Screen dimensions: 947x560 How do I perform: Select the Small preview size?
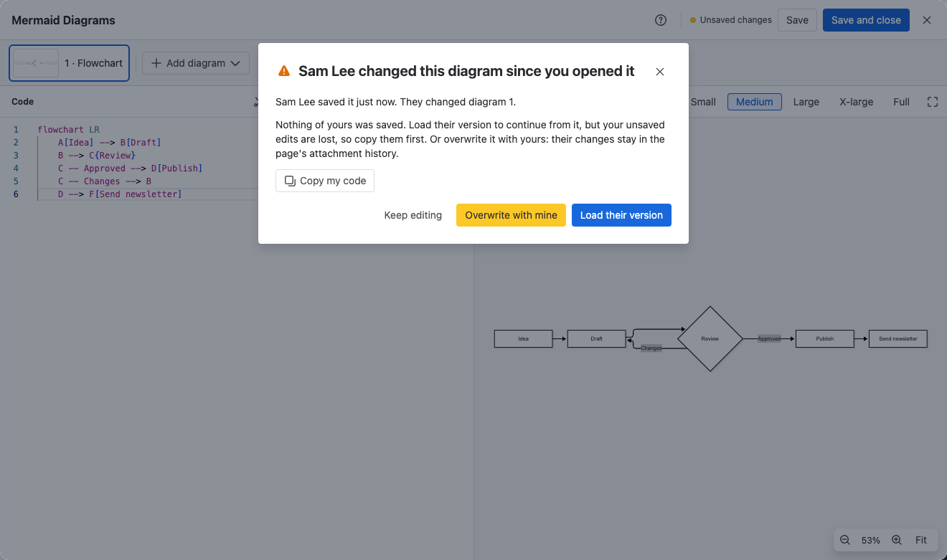click(x=703, y=102)
